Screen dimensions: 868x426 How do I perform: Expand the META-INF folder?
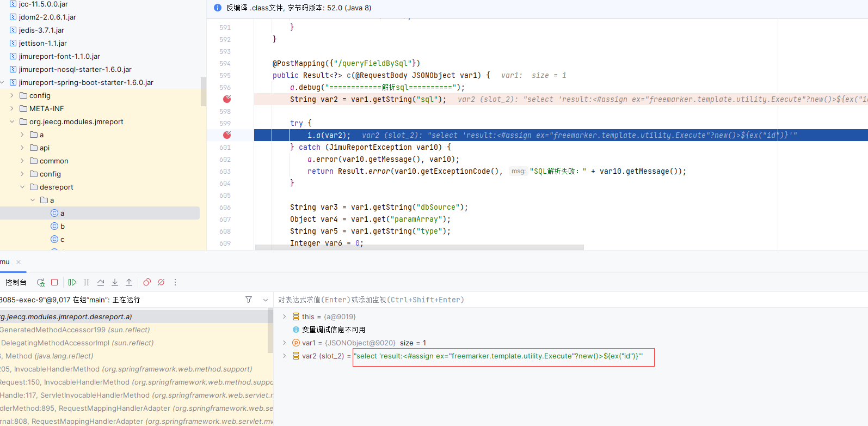12,108
